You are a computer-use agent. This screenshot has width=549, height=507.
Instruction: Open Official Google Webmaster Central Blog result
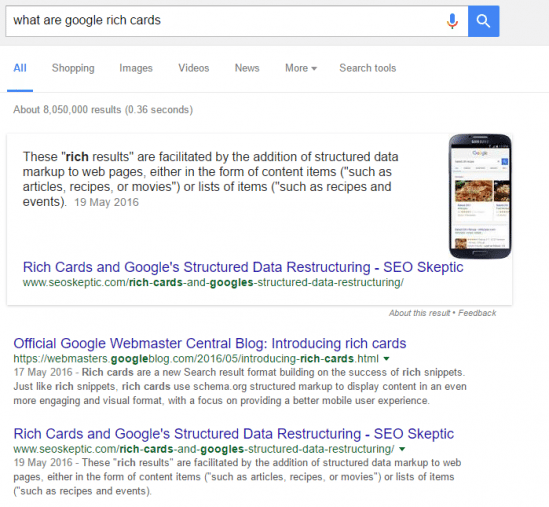[x=210, y=343]
